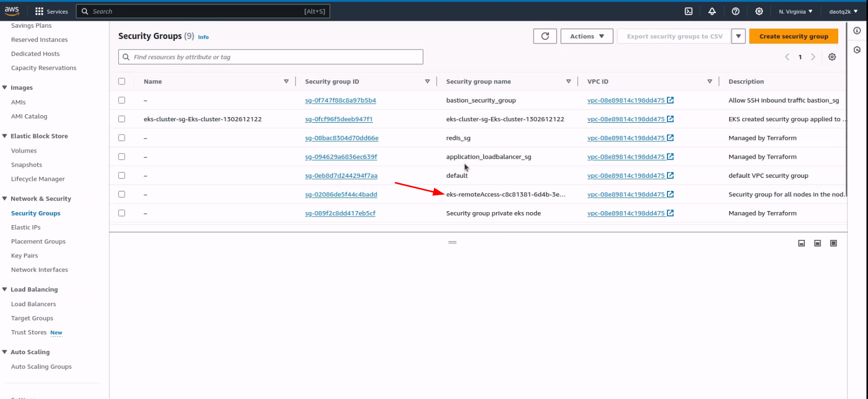Open VPC external link icon for eks-remoteAccess row
Viewport: 868px width, 399px height.
(x=670, y=194)
